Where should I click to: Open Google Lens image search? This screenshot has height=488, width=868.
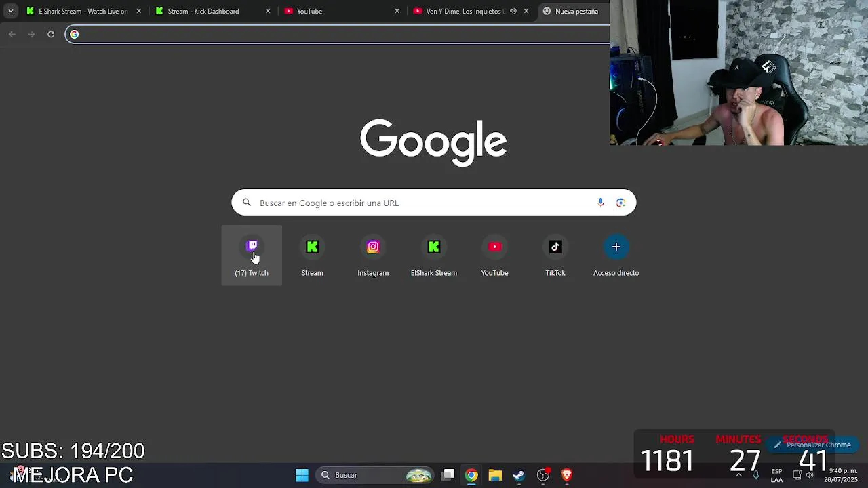[x=620, y=203]
